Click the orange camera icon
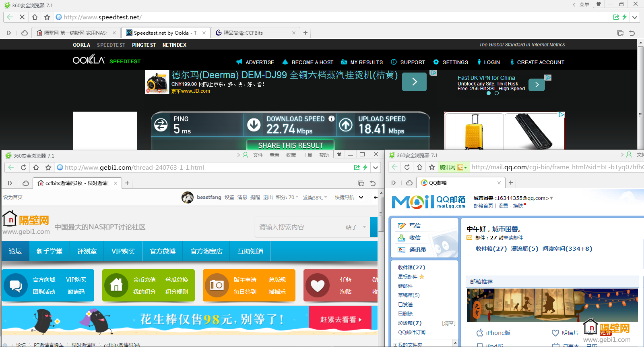Screen dimensions: 644x347 click(x=217, y=285)
